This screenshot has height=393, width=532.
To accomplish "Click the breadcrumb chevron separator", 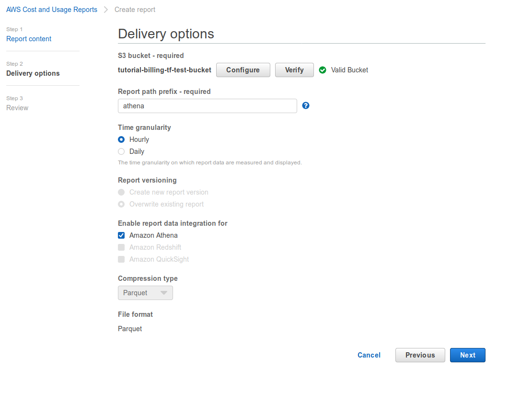I will 106,10.
